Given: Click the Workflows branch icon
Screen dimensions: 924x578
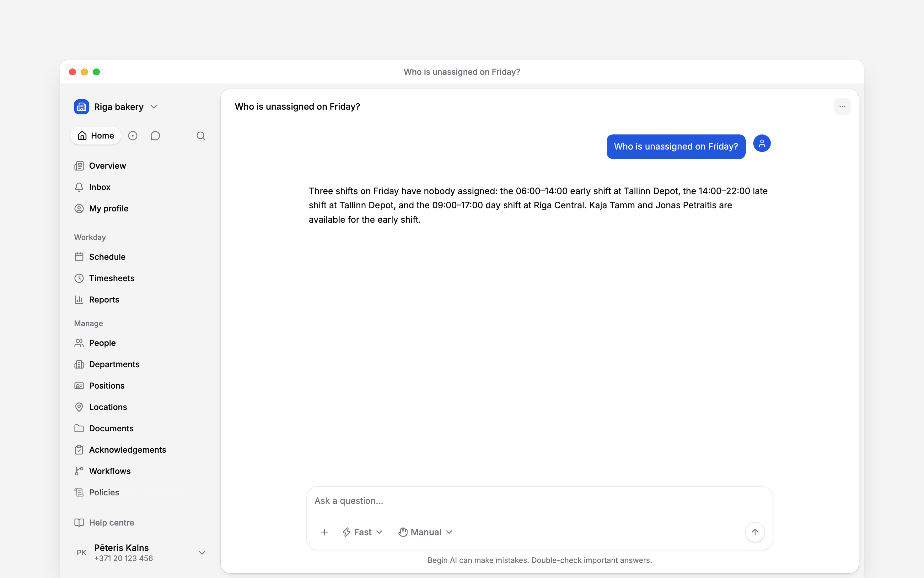Looking at the screenshot, I should (x=79, y=471).
